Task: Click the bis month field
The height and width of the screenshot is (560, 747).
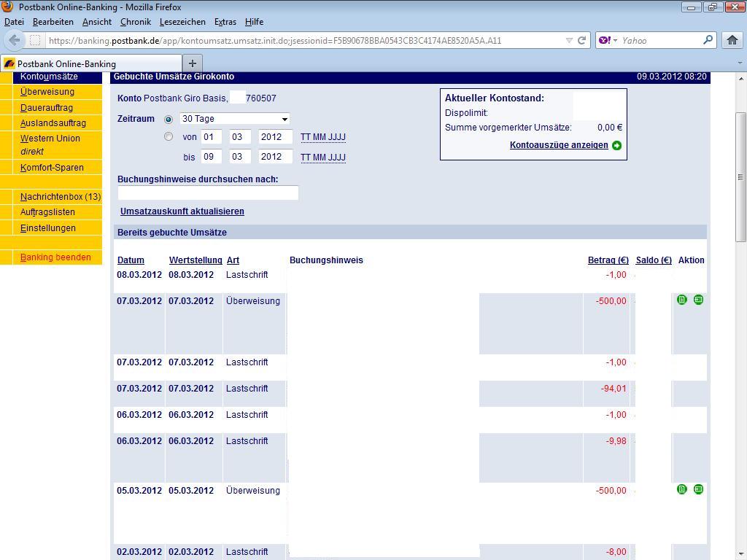Action: [x=239, y=157]
